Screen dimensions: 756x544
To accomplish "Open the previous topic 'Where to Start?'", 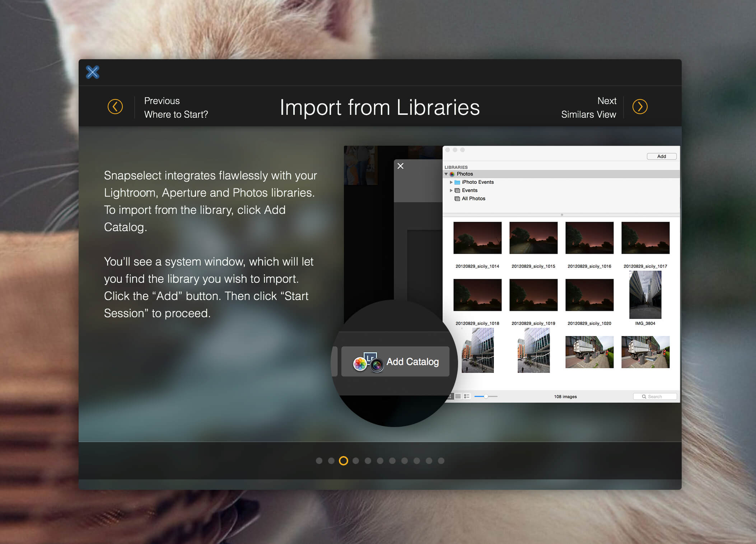I will (x=176, y=114).
